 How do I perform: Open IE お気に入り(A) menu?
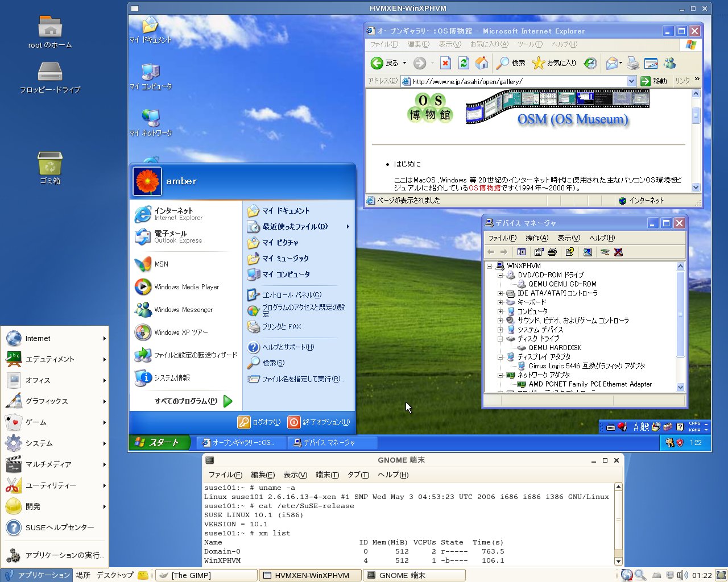489,44
